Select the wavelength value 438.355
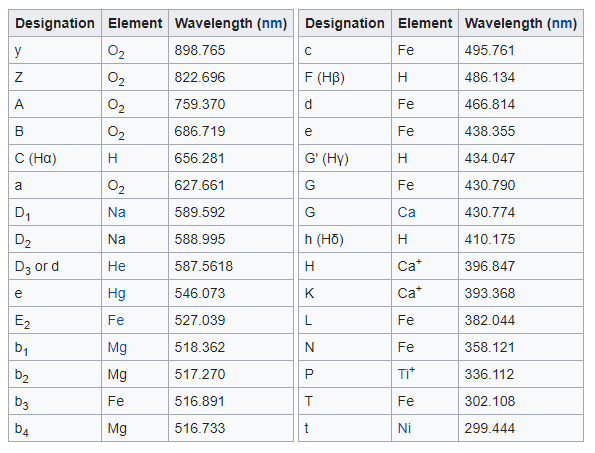This screenshot has height=453, width=595. pos(490,131)
